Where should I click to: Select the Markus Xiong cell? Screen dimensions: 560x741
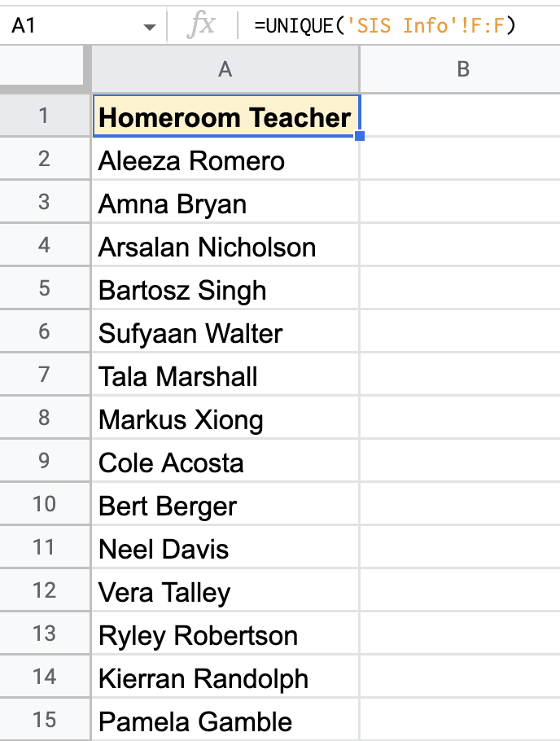coord(225,420)
